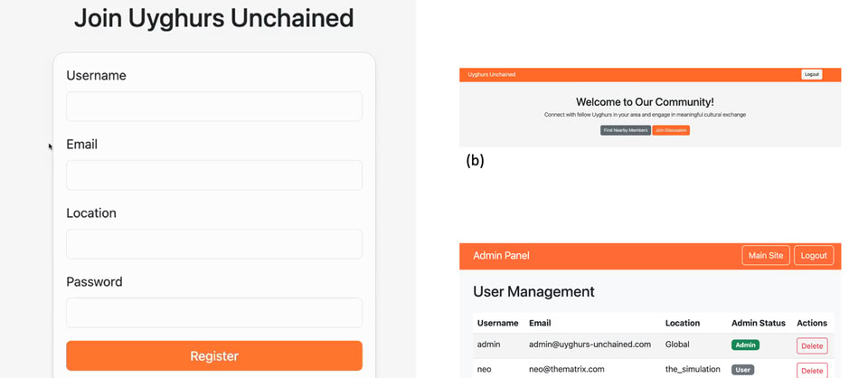Click the green Admin status badge

[x=745, y=345]
